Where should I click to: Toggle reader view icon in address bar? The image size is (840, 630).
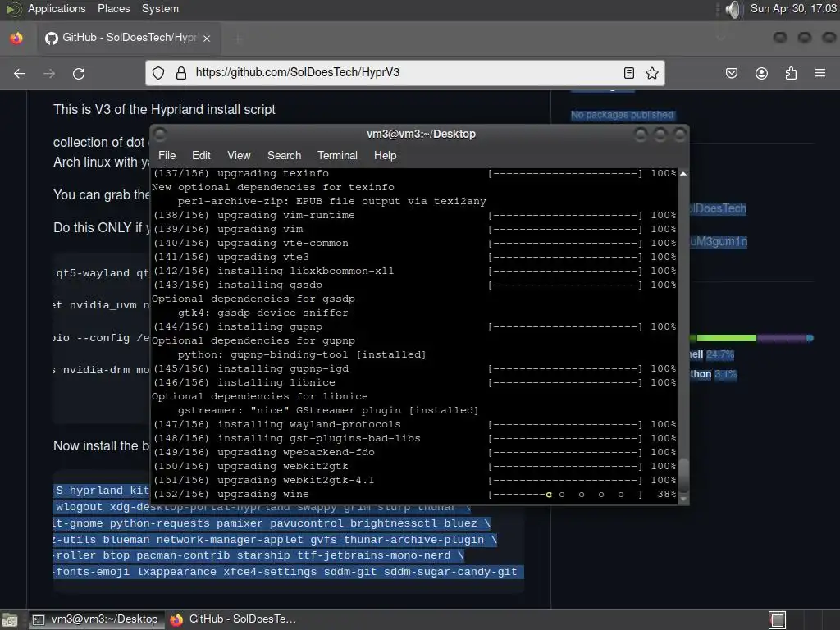[x=629, y=73]
